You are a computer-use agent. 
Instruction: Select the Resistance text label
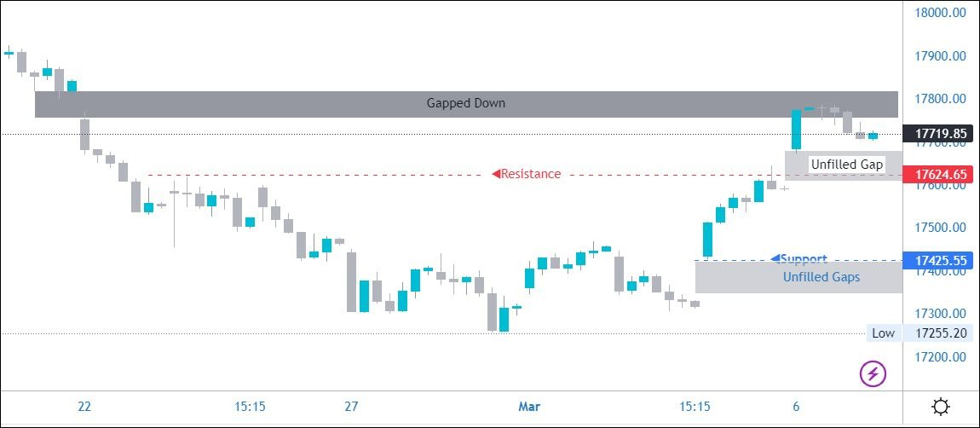pyautogui.click(x=531, y=174)
